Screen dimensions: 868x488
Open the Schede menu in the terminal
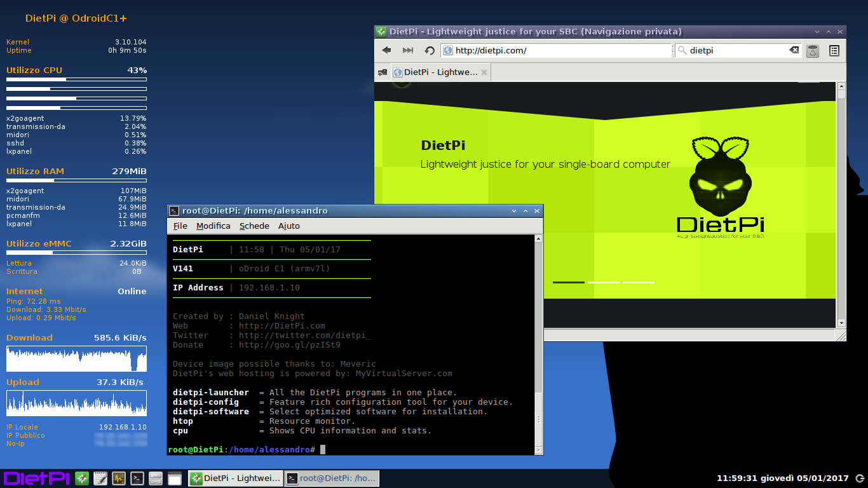pos(254,226)
